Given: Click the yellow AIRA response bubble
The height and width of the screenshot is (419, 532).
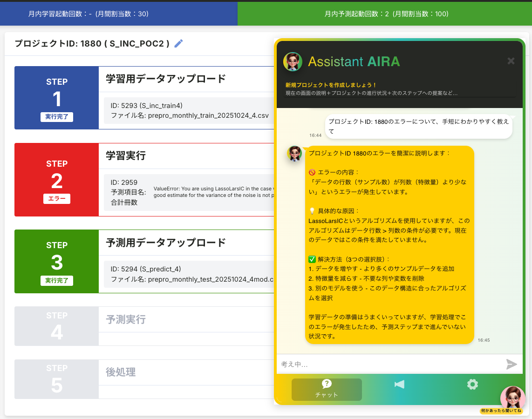Looking at the screenshot, I should 389,245.
